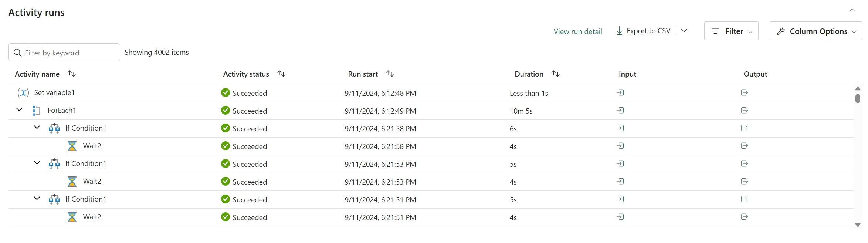Click Export to CSV button
This screenshot has height=243, width=868.
[x=648, y=31]
